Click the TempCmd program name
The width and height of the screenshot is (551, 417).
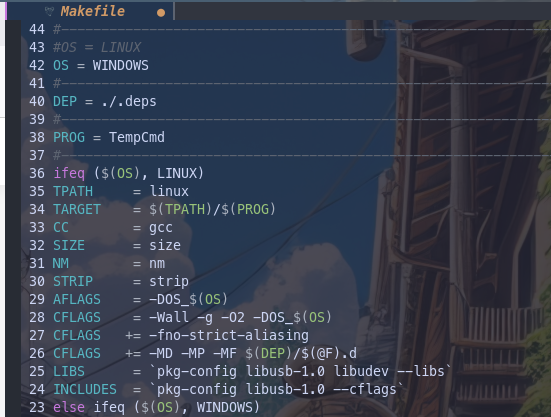click(x=137, y=137)
